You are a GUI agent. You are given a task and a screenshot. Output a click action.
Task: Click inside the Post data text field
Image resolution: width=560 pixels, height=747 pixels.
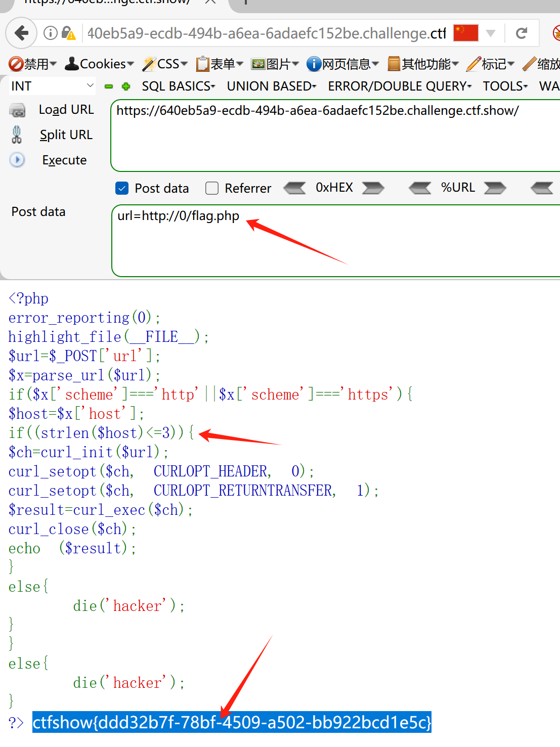pyautogui.click(x=334, y=243)
